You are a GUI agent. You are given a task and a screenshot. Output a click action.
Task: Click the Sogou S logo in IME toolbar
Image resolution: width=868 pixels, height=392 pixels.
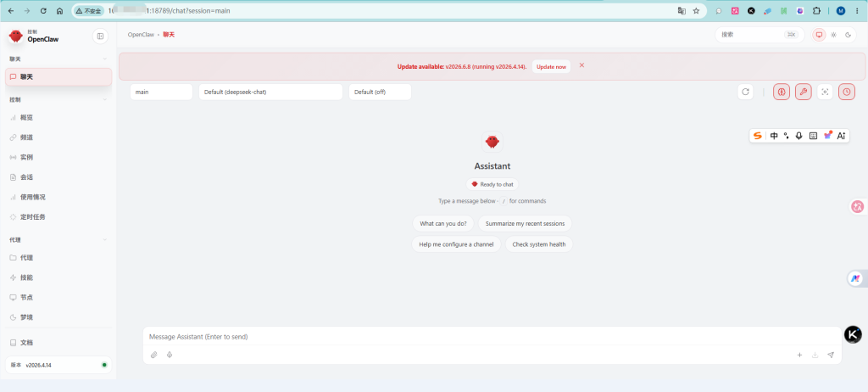pyautogui.click(x=757, y=136)
